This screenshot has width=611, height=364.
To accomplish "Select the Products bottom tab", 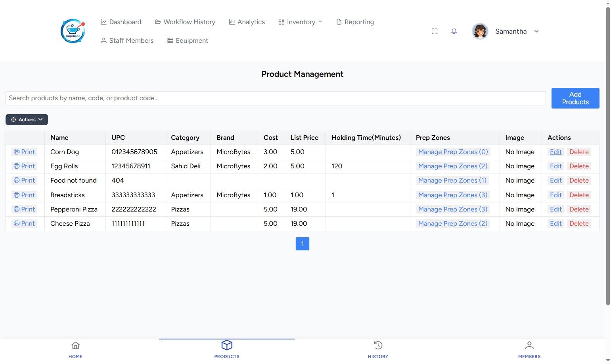I will pyautogui.click(x=227, y=350).
